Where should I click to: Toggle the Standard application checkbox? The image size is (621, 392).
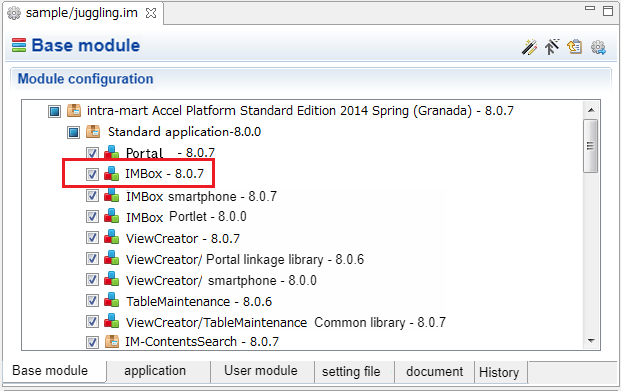(73, 132)
